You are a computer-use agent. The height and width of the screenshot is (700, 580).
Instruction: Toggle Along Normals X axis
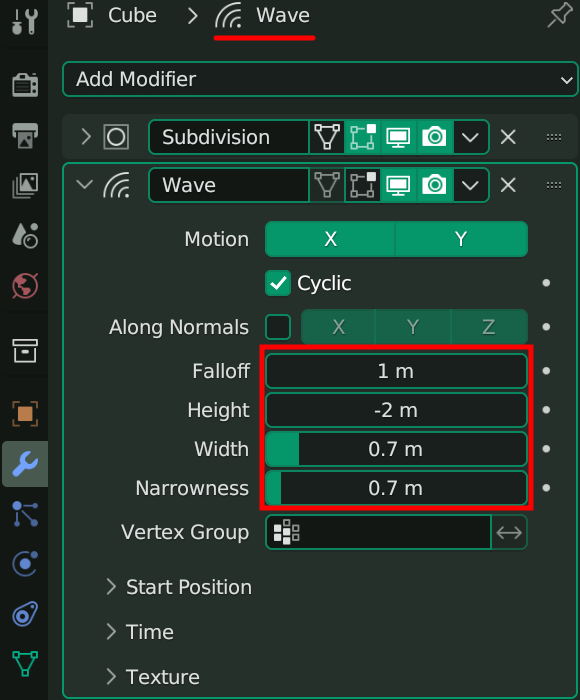[x=338, y=327]
